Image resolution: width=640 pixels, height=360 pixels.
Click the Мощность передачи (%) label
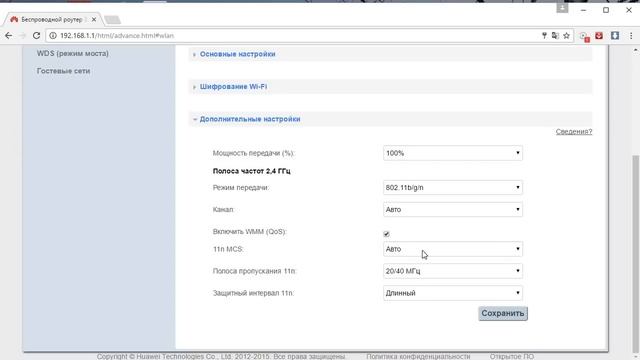[253, 153]
